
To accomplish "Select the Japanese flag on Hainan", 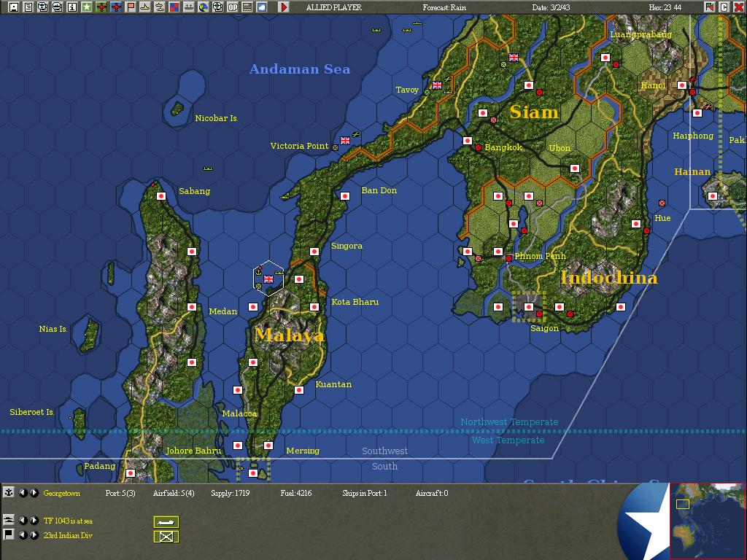I will click(x=713, y=195).
